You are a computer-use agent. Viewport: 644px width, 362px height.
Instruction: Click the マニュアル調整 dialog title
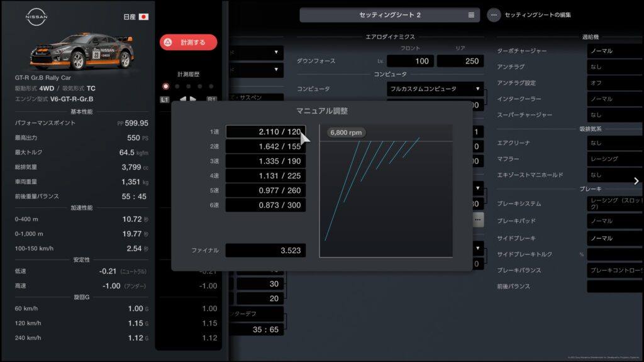[x=322, y=111]
